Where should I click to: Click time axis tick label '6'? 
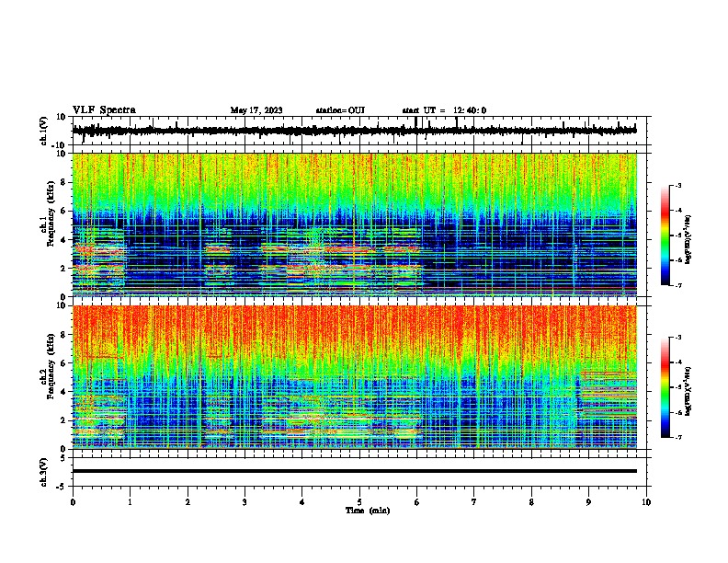[x=417, y=501]
